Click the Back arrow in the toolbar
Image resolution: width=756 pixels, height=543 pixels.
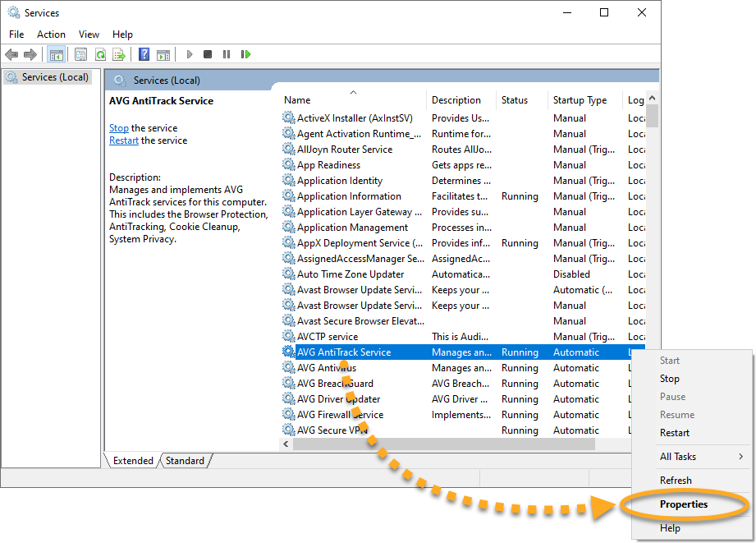(11, 55)
